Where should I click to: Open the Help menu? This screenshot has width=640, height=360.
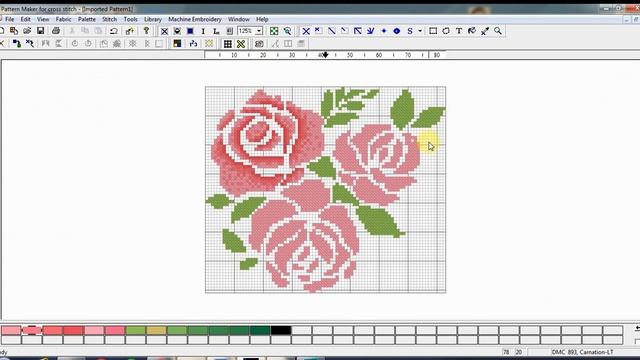[x=262, y=19]
